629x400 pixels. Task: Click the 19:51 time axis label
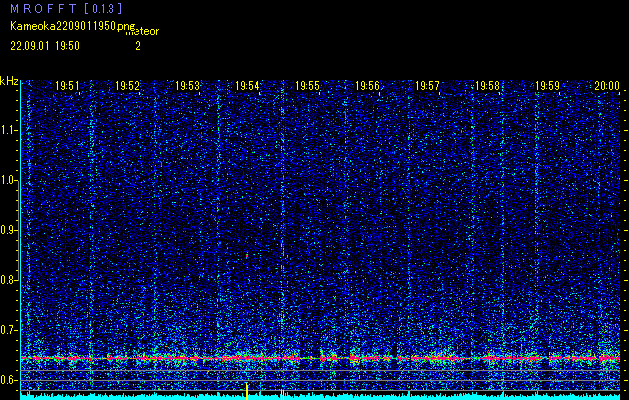[67, 85]
